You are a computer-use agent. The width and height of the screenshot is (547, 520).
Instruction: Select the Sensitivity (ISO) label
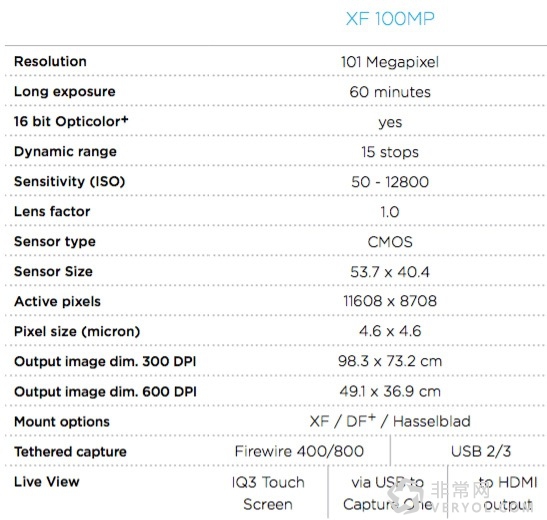[x=69, y=181]
